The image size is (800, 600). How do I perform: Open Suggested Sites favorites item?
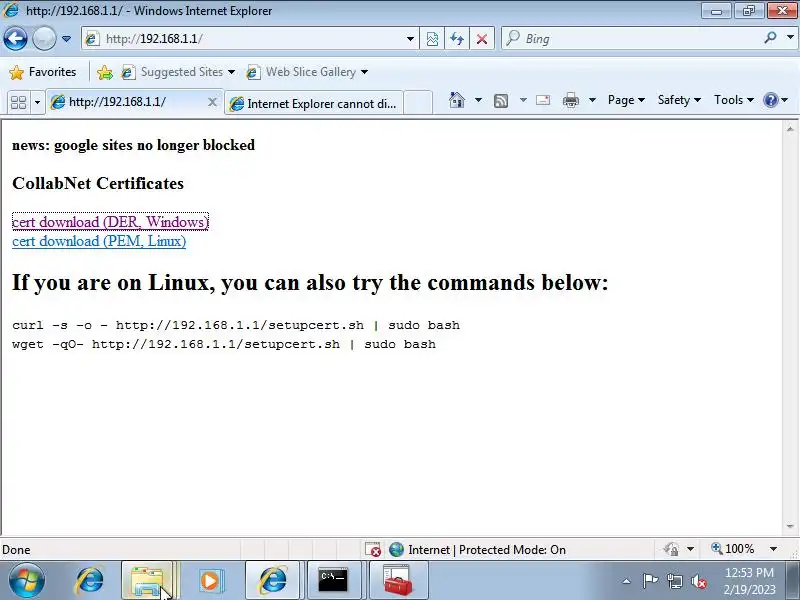tap(178, 72)
